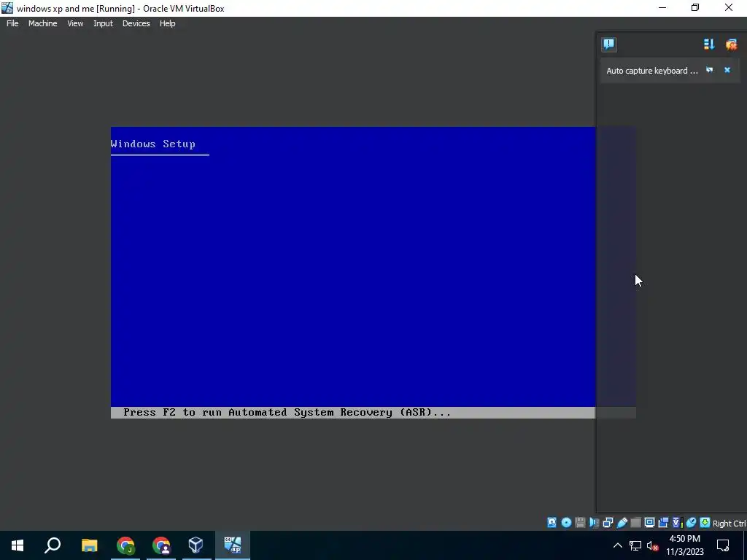Minimize the VirtualBox window
The image size is (747, 560).
(x=662, y=7)
